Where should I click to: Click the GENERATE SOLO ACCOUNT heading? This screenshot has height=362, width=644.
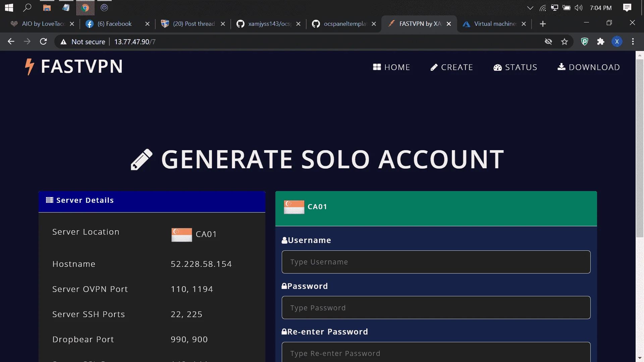click(317, 159)
